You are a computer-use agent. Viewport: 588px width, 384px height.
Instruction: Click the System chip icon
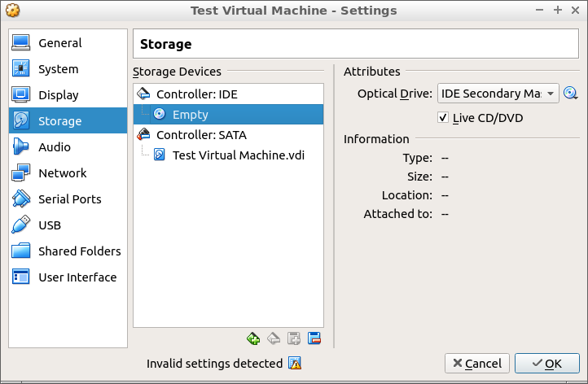pyautogui.click(x=20, y=68)
